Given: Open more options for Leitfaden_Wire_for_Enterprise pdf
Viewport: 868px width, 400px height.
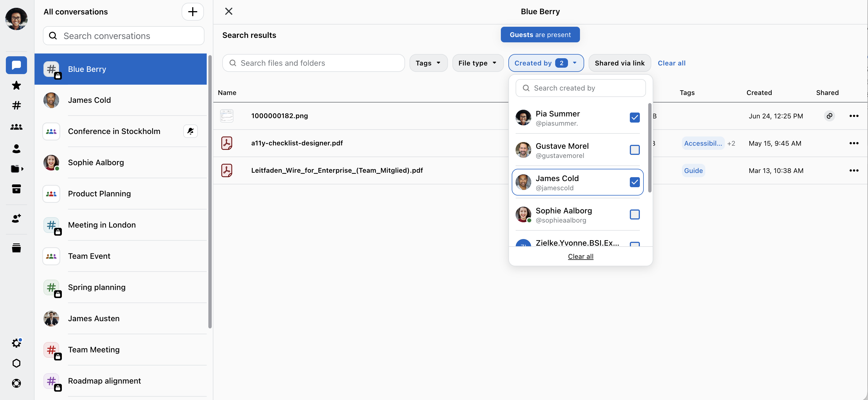Looking at the screenshot, I should (x=854, y=170).
